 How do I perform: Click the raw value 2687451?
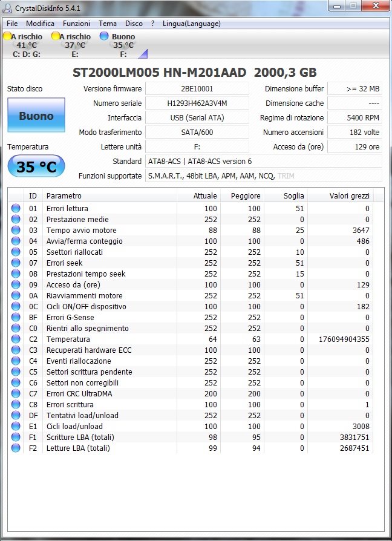coord(354,448)
